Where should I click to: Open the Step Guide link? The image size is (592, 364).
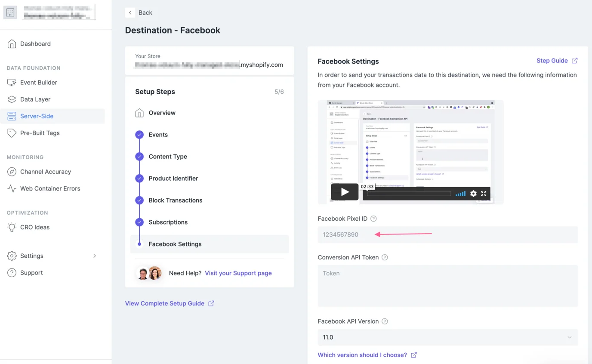[x=552, y=61]
